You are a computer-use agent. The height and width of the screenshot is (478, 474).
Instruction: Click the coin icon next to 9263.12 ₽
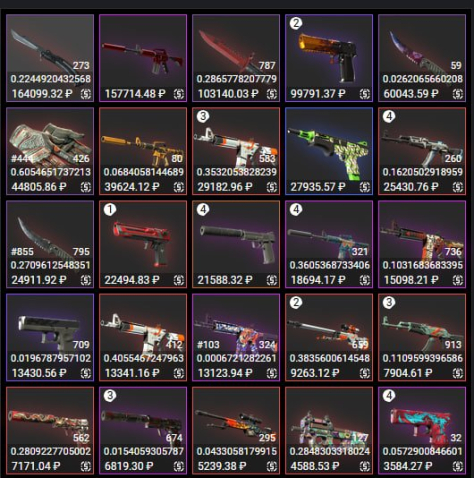(365, 373)
